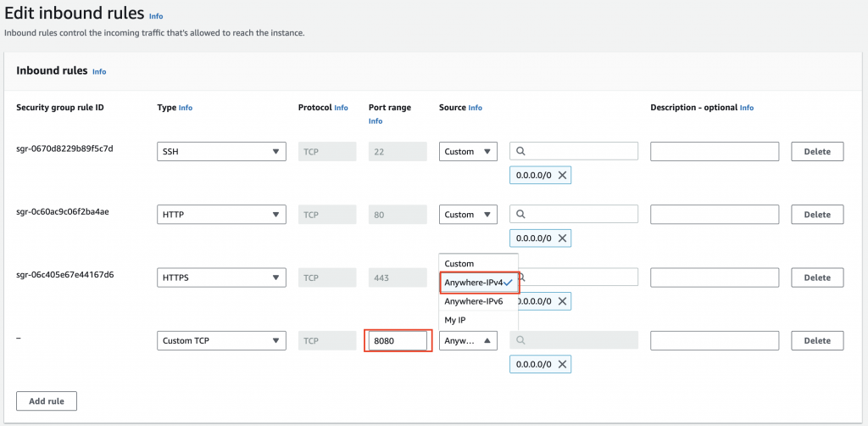Image resolution: width=868 pixels, height=426 pixels.
Task: Remove the 0.0.0.0/0 chip on SSH rule
Action: pos(563,176)
